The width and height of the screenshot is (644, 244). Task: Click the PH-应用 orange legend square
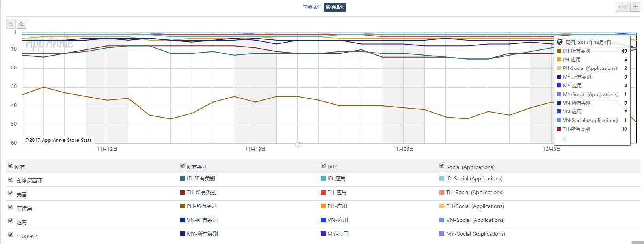pyautogui.click(x=323, y=206)
